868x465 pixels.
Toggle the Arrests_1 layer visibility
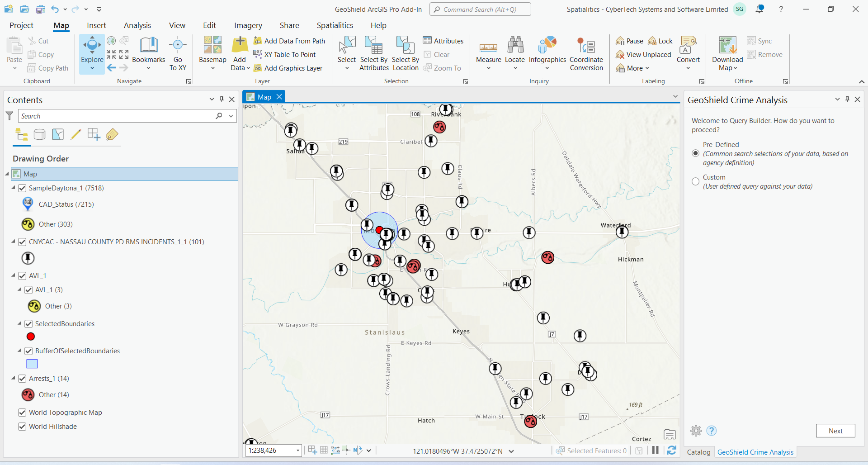coord(22,379)
